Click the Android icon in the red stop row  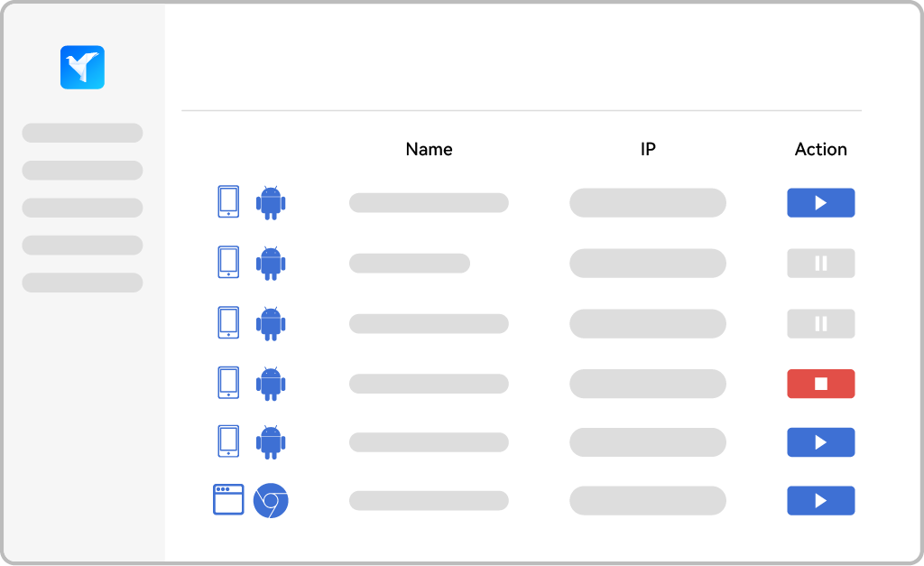click(271, 384)
